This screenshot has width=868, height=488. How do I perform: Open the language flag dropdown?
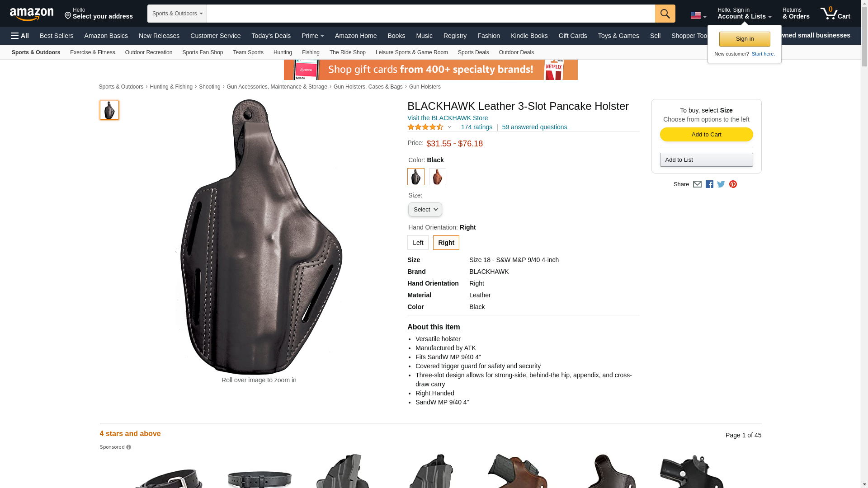698,15
